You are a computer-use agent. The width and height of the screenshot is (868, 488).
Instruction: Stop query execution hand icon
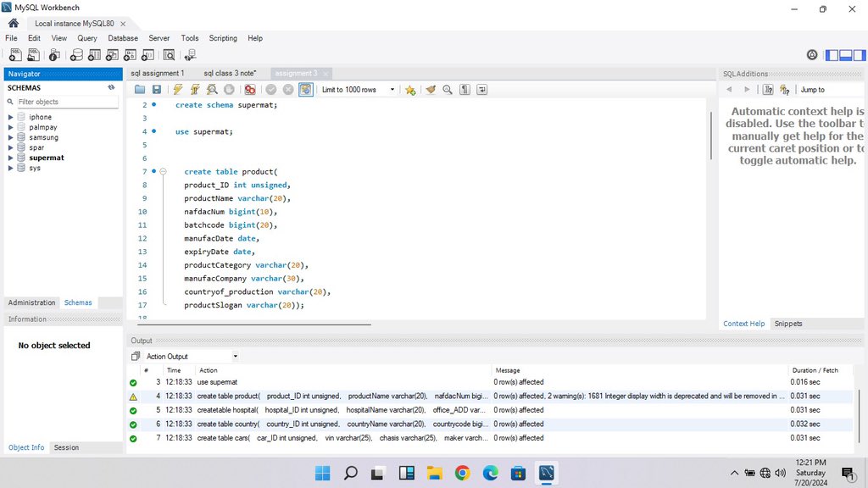pos(229,90)
